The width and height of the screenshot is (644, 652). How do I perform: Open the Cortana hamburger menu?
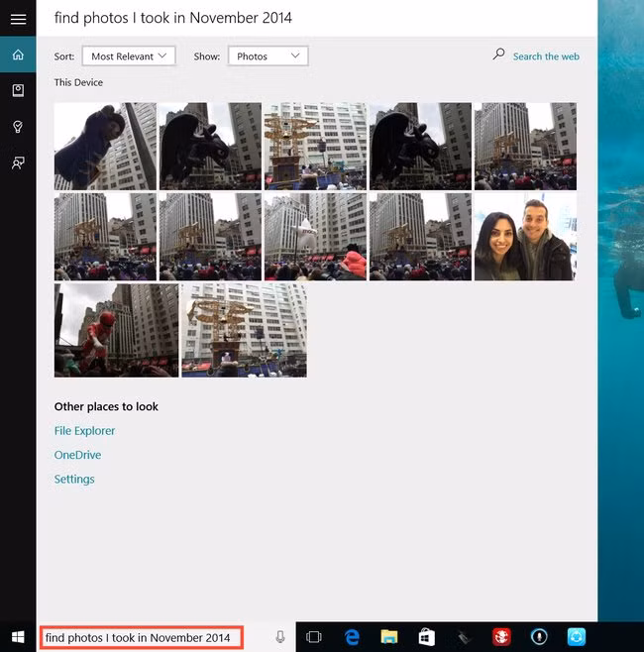click(x=18, y=19)
